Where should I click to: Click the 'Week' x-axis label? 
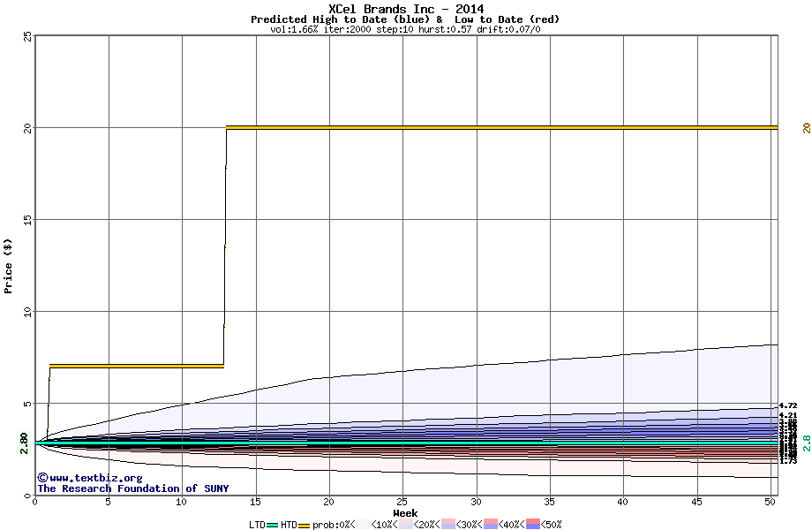point(405,513)
